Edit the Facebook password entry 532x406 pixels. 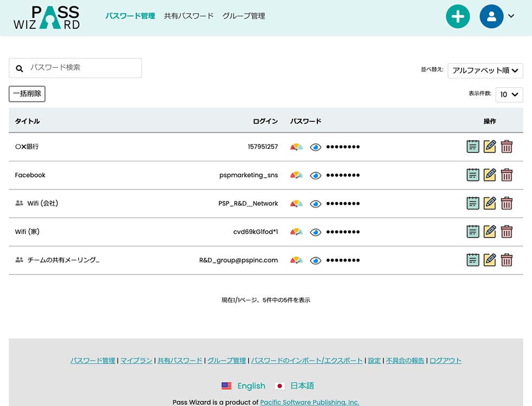coord(490,175)
